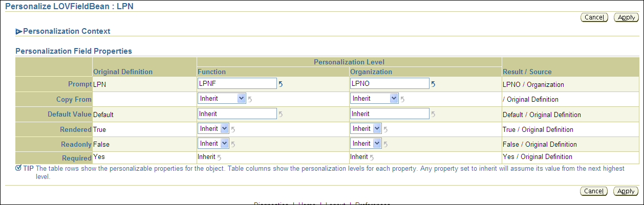Click the Default Value row label

[x=70, y=115]
